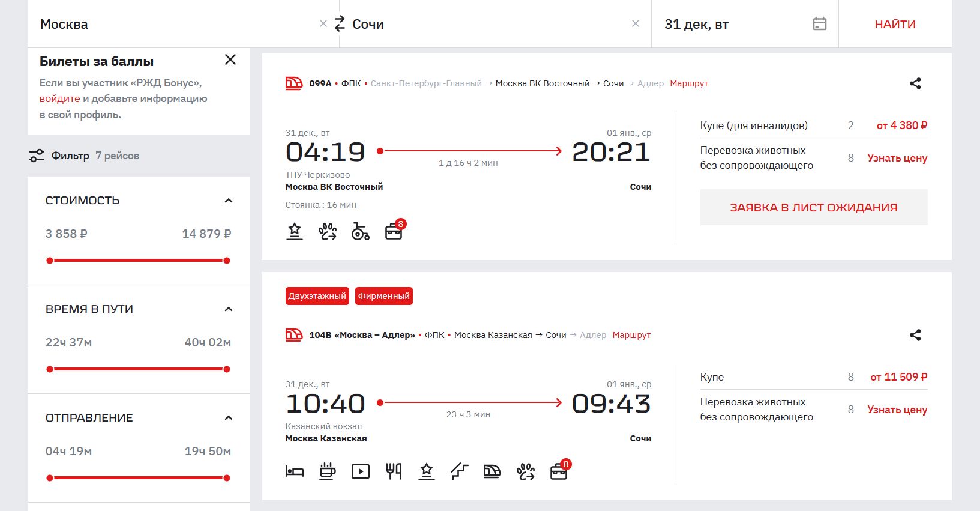Collapse the СТОИМОСТЬ filter section

tap(228, 201)
